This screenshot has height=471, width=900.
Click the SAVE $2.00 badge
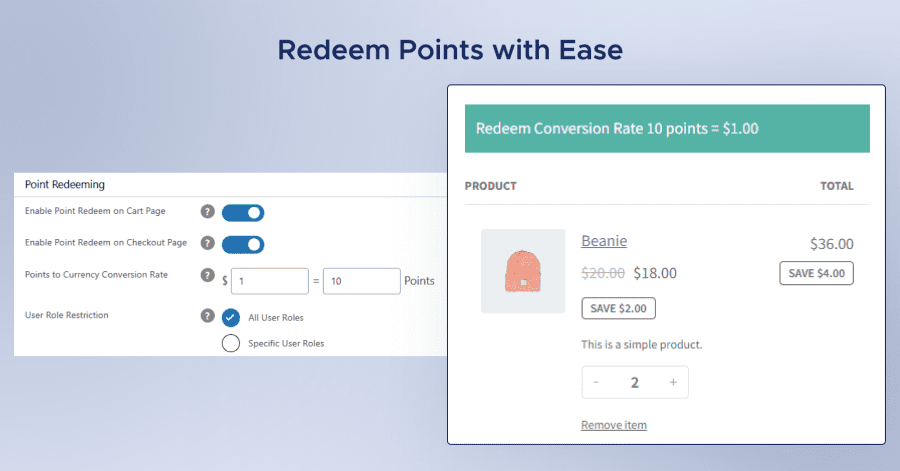618,308
